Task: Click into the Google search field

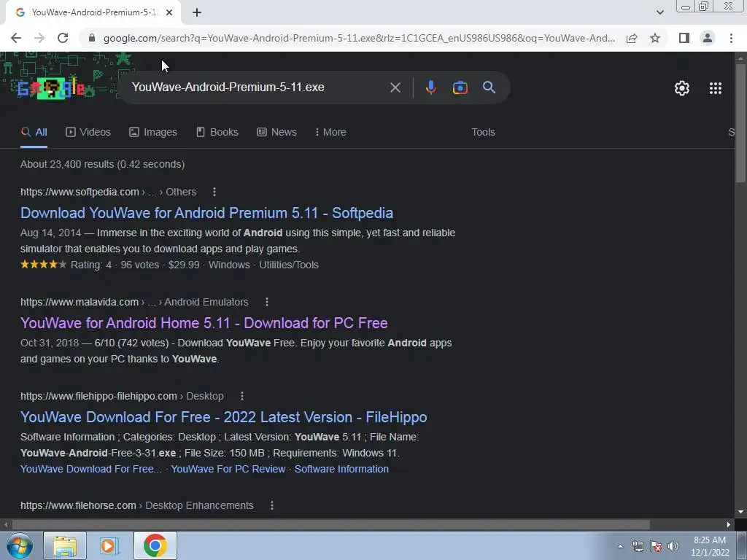Action: tap(258, 87)
